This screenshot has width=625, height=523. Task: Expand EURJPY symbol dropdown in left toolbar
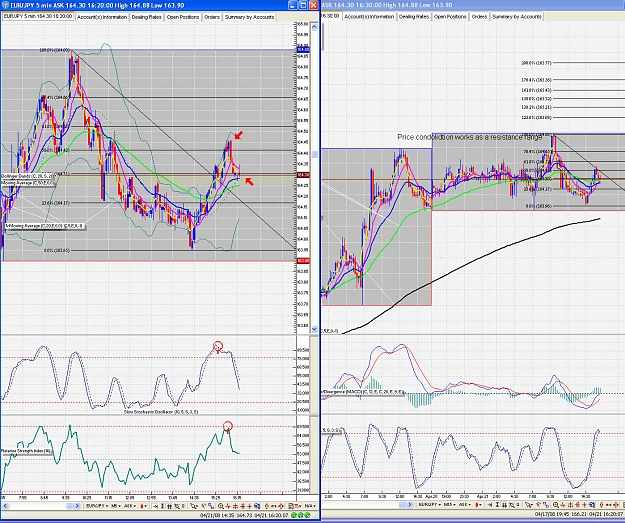coord(97,506)
